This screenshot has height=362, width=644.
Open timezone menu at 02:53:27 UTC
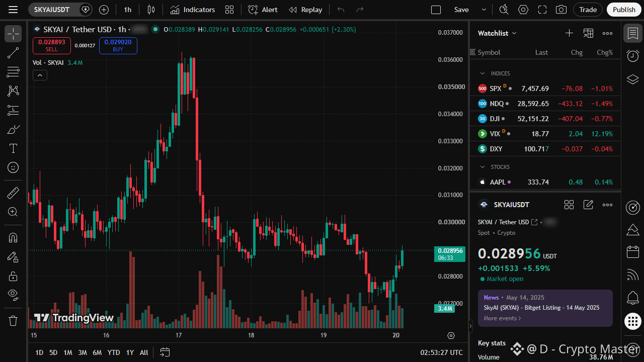[x=442, y=352]
